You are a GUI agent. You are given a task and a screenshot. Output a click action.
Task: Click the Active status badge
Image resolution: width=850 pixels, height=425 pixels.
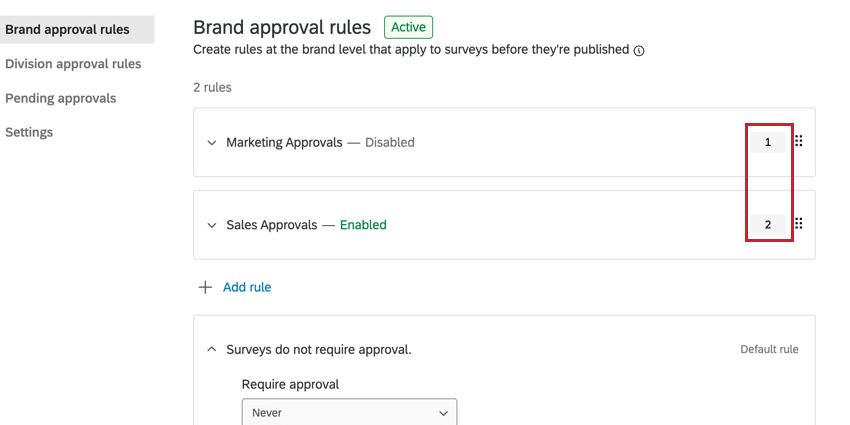tap(408, 27)
